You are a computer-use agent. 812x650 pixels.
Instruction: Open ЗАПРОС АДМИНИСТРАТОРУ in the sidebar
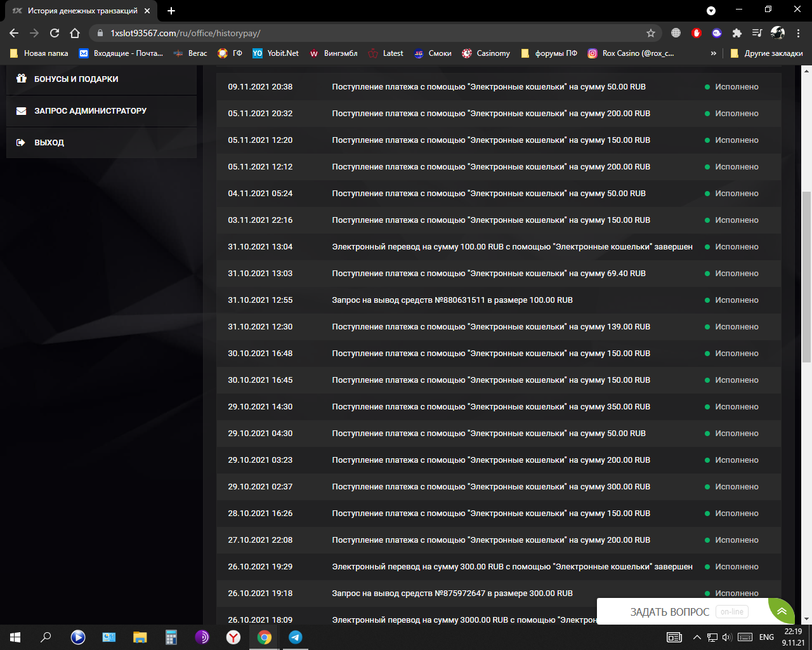click(101, 111)
